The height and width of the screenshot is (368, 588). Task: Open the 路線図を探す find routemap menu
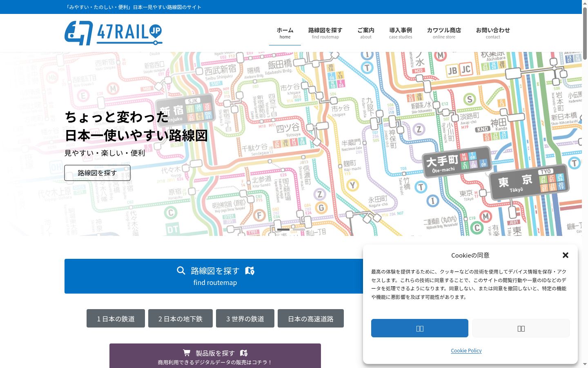pyautogui.click(x=325, y=33)
